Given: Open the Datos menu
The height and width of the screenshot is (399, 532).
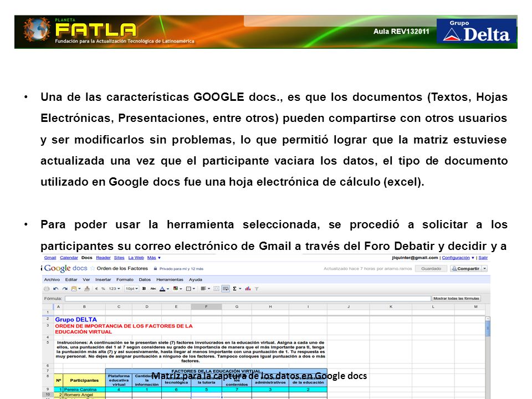Looking at the screenshot, I should (145, 279).
